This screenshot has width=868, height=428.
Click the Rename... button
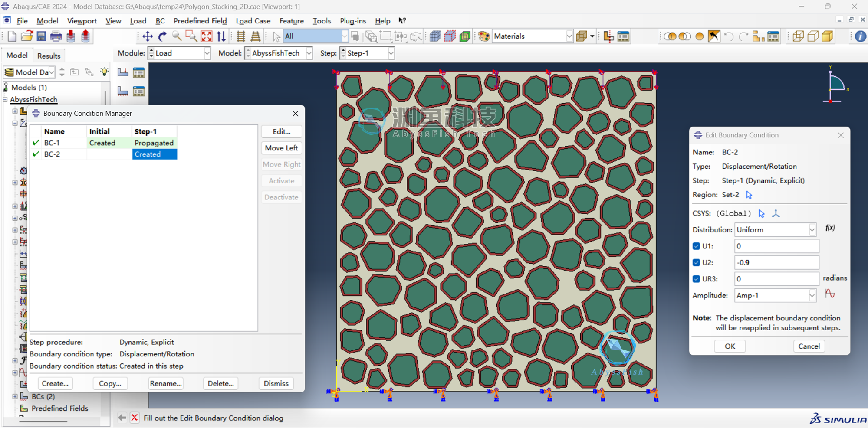coord(165,383)
